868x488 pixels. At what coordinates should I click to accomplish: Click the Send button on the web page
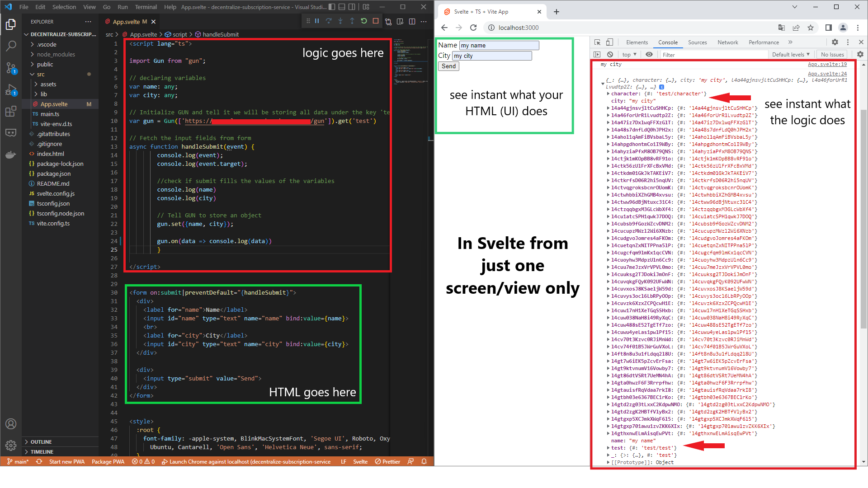coord(448,66)
